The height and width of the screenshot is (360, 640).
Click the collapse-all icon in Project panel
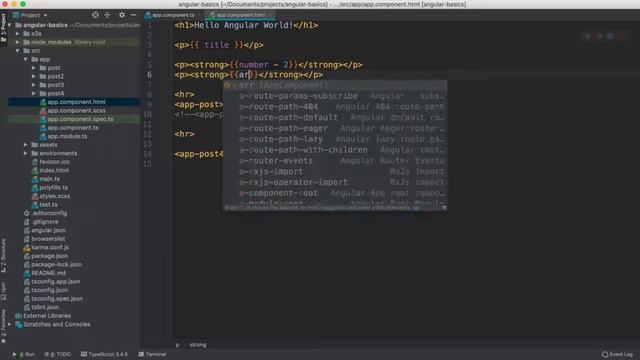click(x=107, y=15)
